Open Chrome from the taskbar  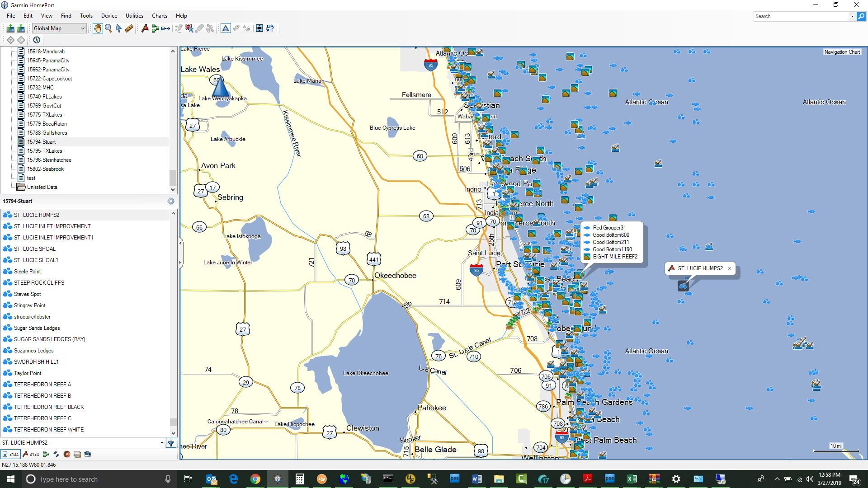tap(255, 479)
